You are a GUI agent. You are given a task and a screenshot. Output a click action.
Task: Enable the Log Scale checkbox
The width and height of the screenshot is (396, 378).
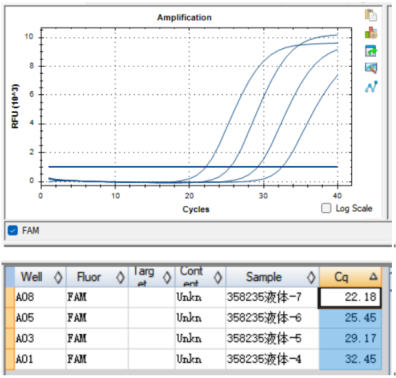pos(326,208)
